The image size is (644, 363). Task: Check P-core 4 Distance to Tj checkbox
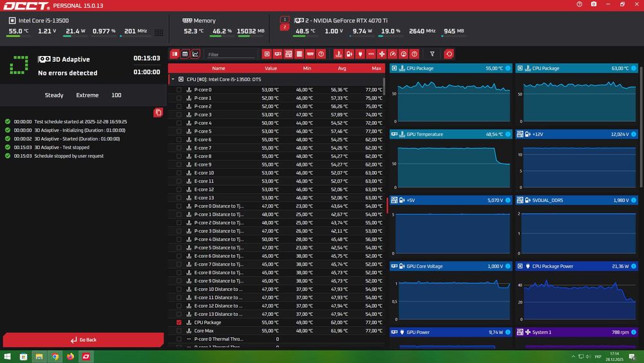178,239
